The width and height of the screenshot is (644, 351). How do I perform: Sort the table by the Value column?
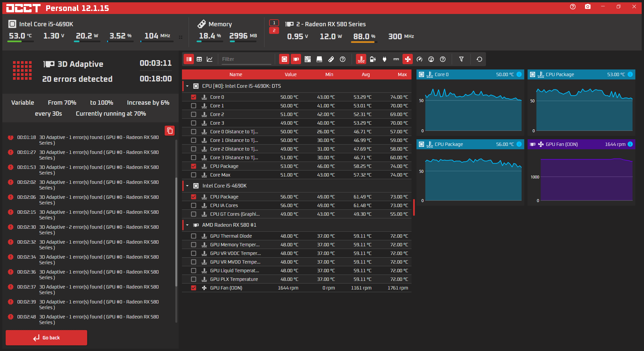(x=290, y=74)
